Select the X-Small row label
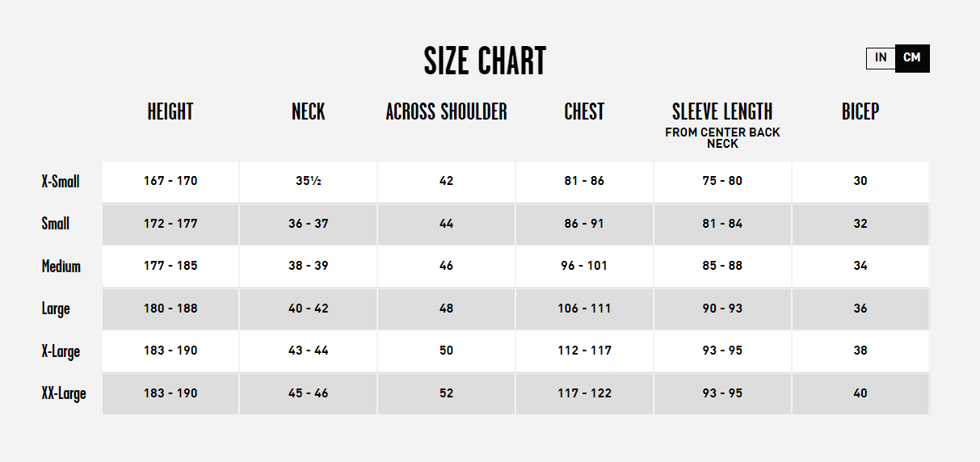 (61, 181)
